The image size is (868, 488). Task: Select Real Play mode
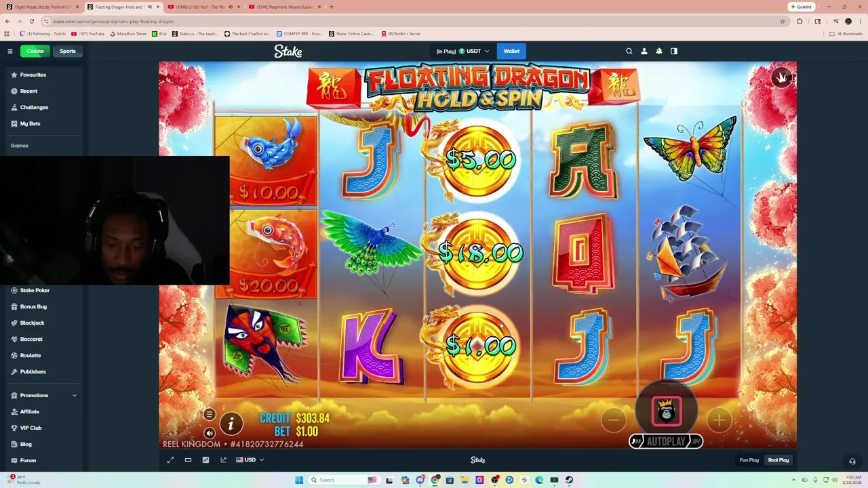pyautogui.click(x=778, y=460)
